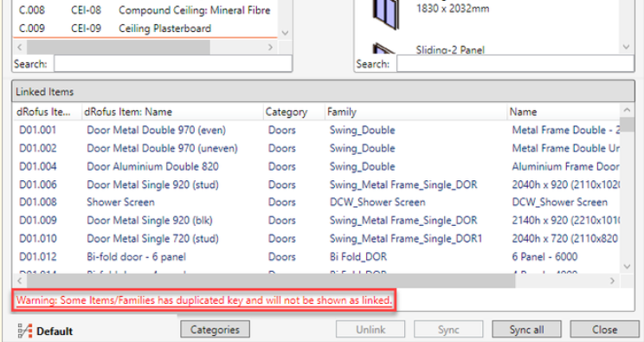Screen dimensions: 644x342
Task: Select the Sliding-2 Panel family thumbnail
Action: tap(384, 48)
